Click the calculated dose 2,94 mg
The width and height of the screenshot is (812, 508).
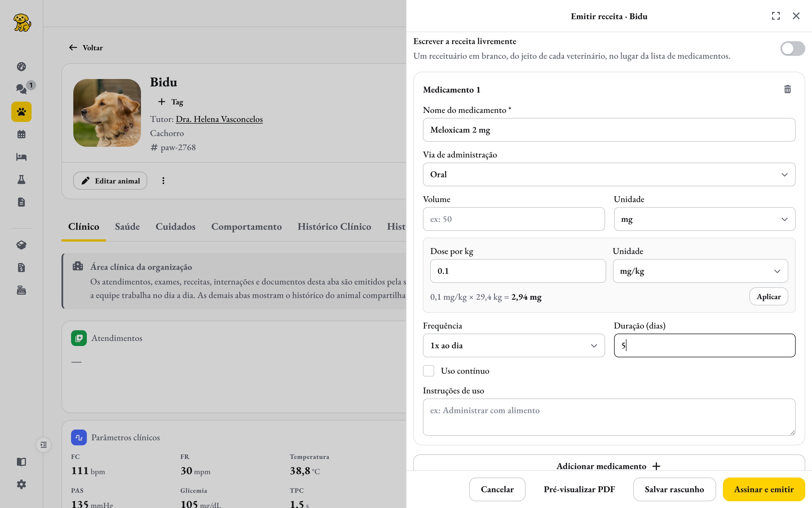coord(526,297)
